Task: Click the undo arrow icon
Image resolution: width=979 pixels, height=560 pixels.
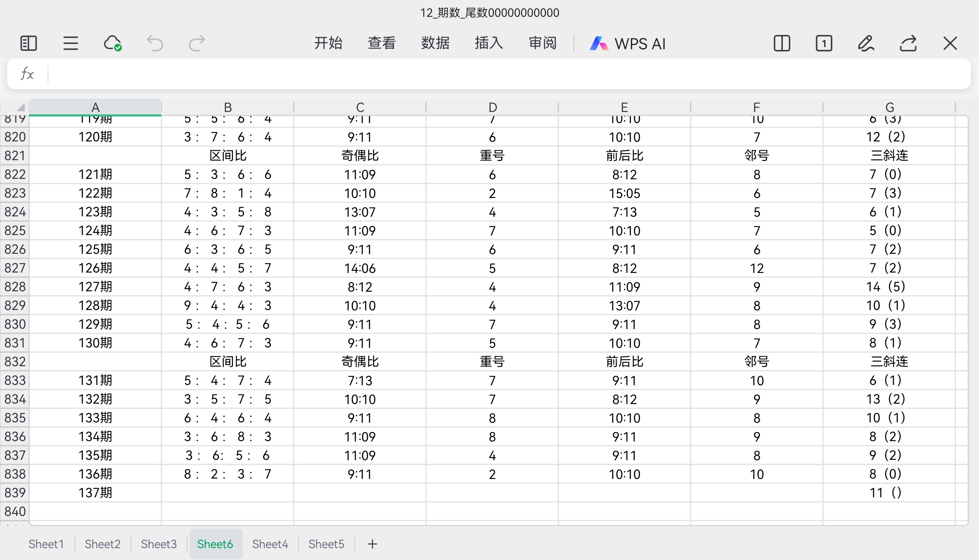Action: click(x=155, y=43)
